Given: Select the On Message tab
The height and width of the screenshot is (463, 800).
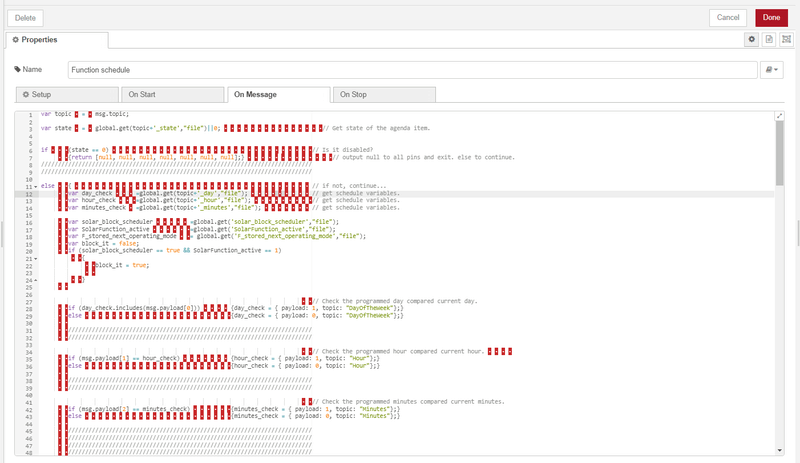Looking at the screenshot, I should pos(279,94).
